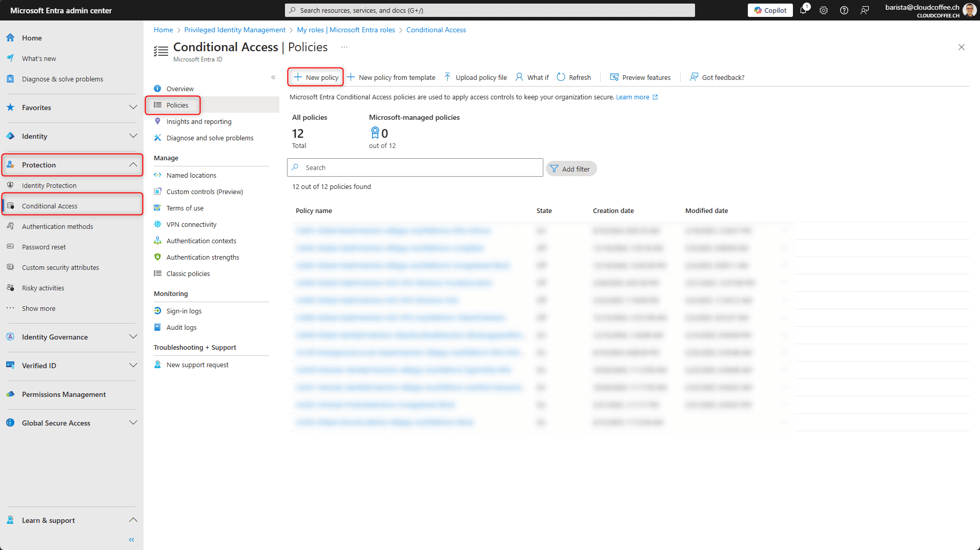Collapse the left sidebar double-arrow
The height and width of the screenshot is (550, 980).
132,540
